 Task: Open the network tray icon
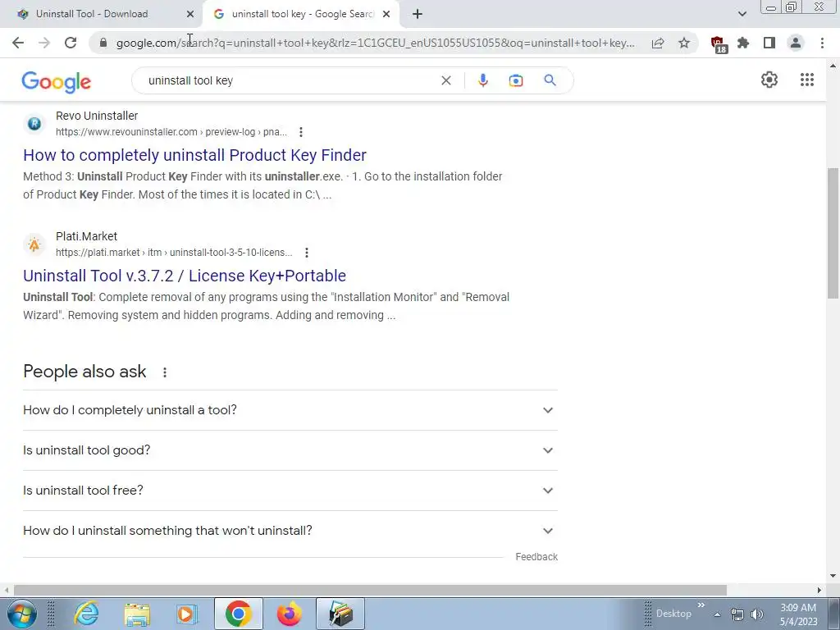tap(737, 614)
